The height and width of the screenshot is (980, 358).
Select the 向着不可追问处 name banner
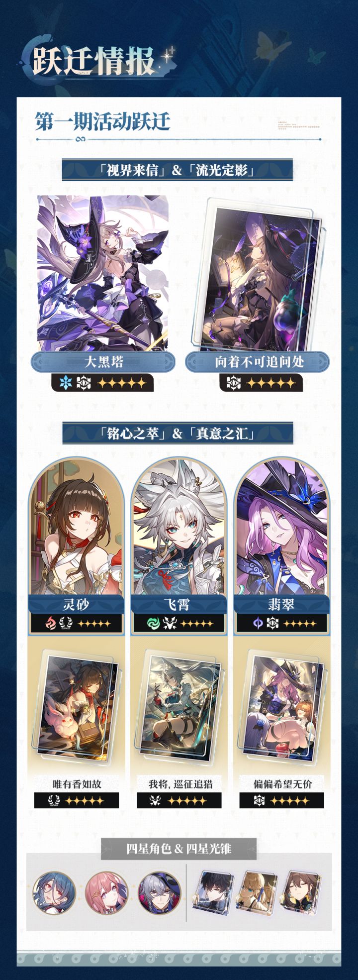point(258,362)
